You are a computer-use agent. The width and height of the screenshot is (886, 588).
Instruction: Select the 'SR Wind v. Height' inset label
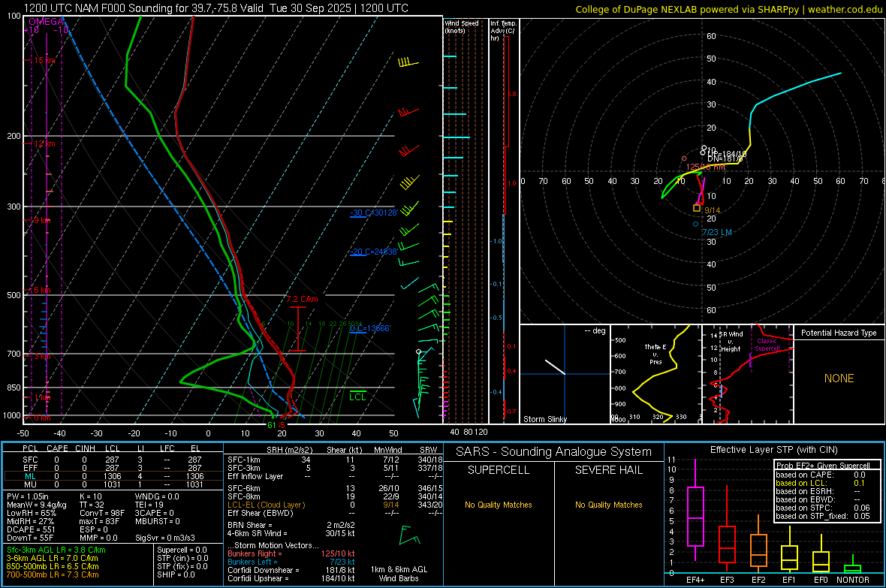[731, 342]
